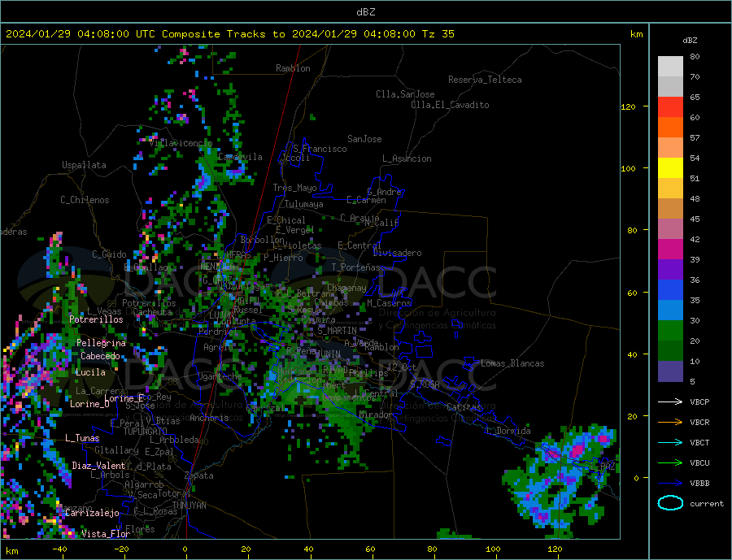Click the 'VBCP' legend label

(x=699, y=402)
